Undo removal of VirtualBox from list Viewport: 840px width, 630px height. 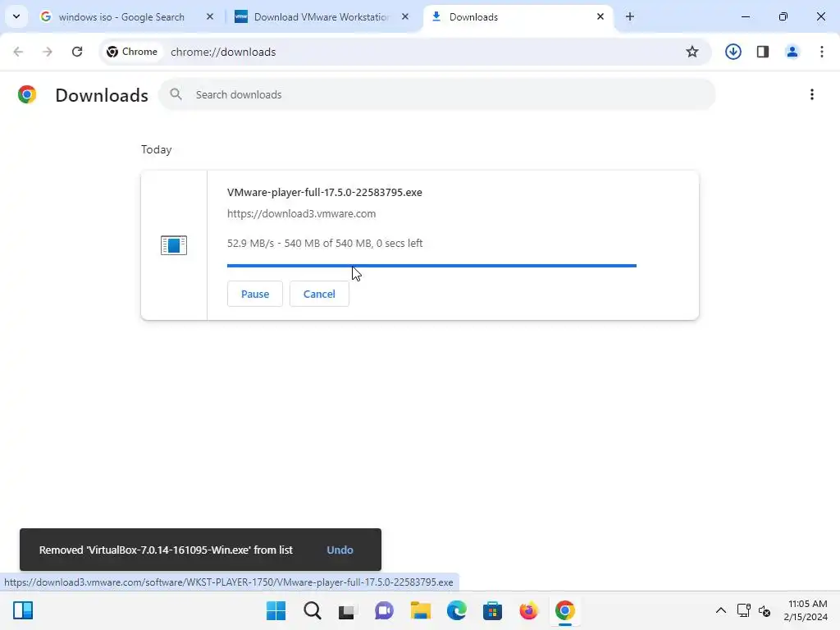340,550
